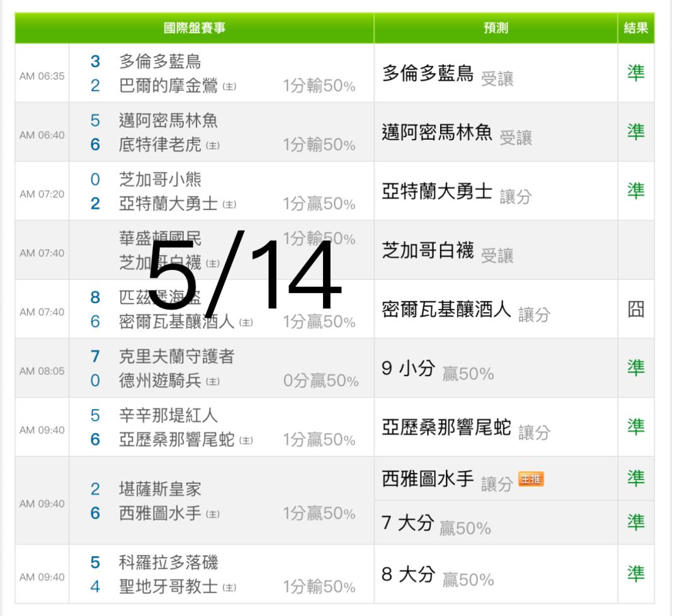Click the score 7 of 克里夫蘭守護者

pyautogui.click(x=95, y=356)
